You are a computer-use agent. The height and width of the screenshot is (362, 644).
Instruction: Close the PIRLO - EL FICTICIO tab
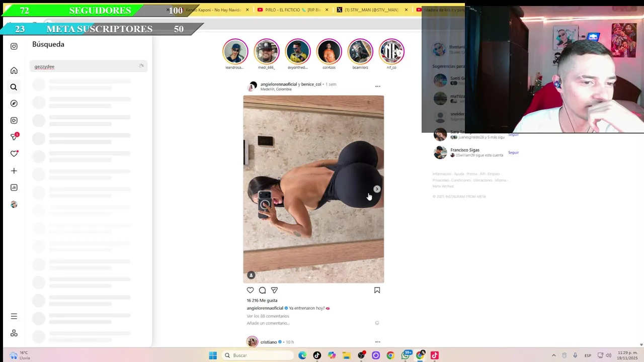(x=327, y=10)
